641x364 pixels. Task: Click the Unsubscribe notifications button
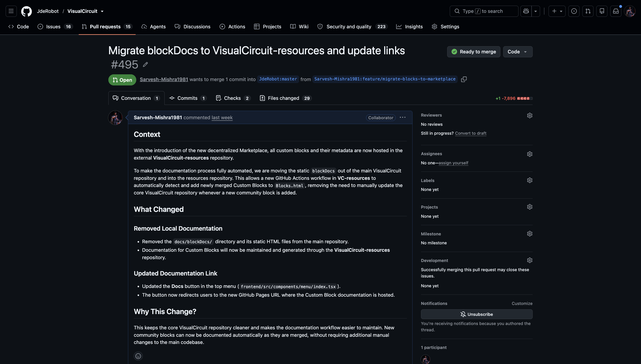[x=477, y=314]
